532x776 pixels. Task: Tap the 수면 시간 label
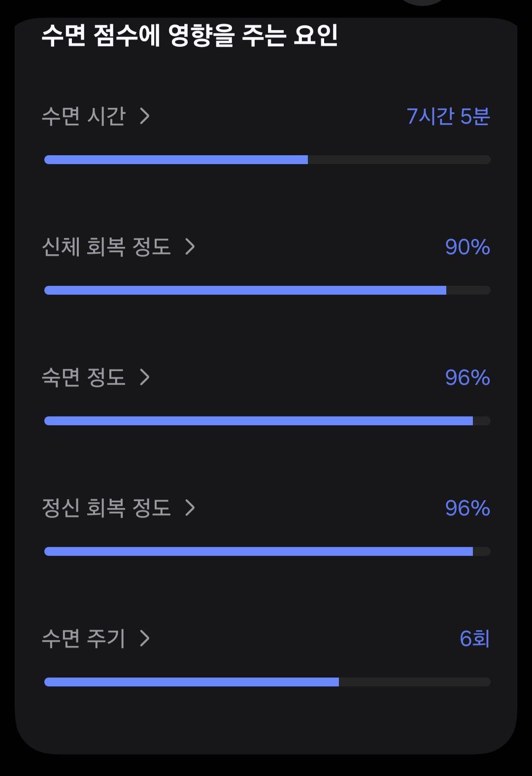point(84,116)
